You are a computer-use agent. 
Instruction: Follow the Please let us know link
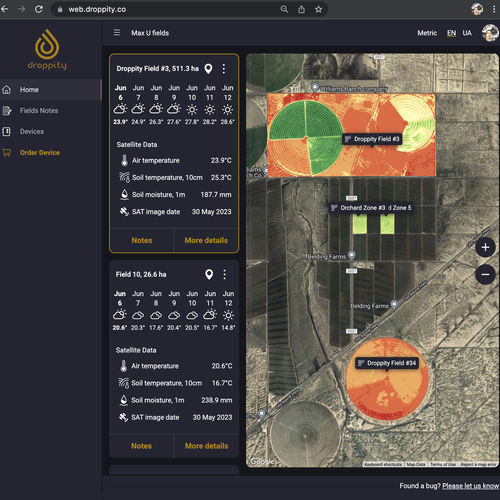coord(470,486)
